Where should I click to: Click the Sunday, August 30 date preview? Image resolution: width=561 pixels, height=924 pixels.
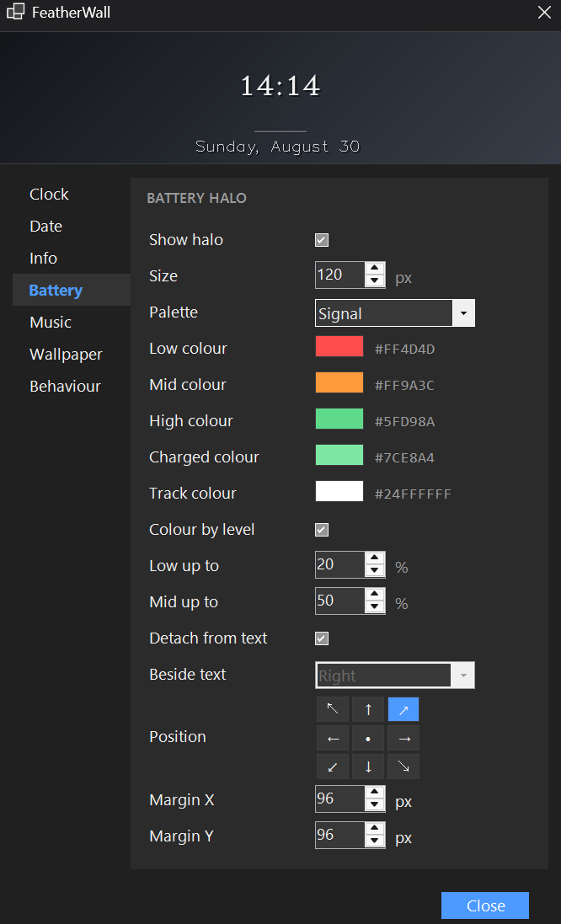click(278, 147)
